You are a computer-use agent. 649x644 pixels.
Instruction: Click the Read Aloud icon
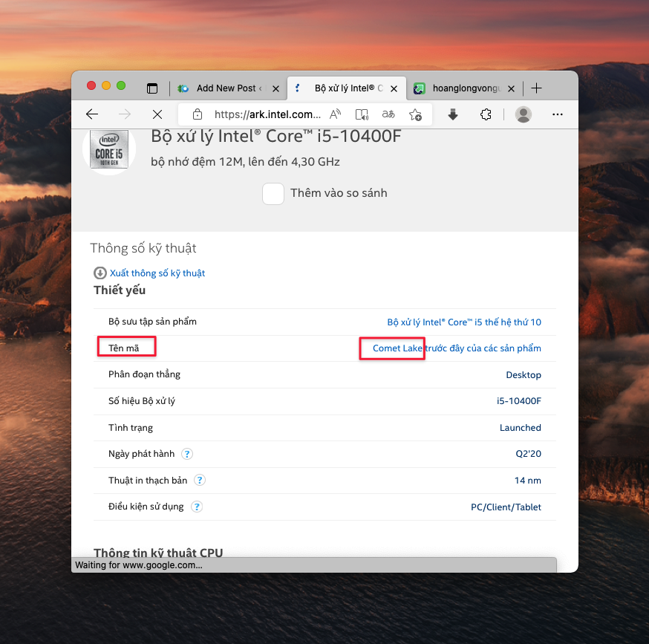[x=336, y=114]
